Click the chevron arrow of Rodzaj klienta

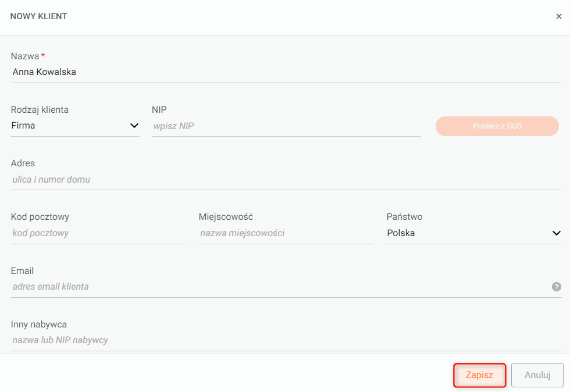click(134, 126)
